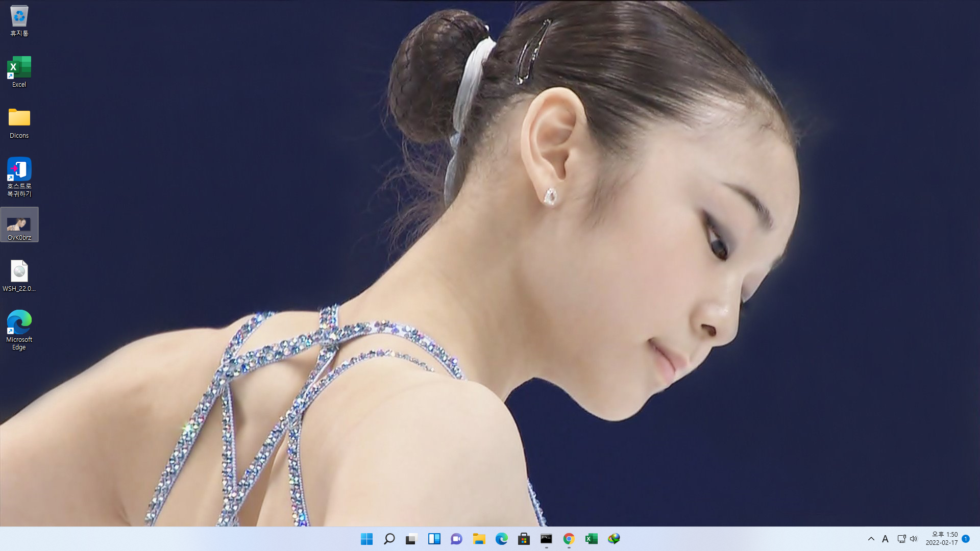980x551 pixels.
Task: Switch to the Command Prompt taskbar window
Action: (x=546, y=539)
